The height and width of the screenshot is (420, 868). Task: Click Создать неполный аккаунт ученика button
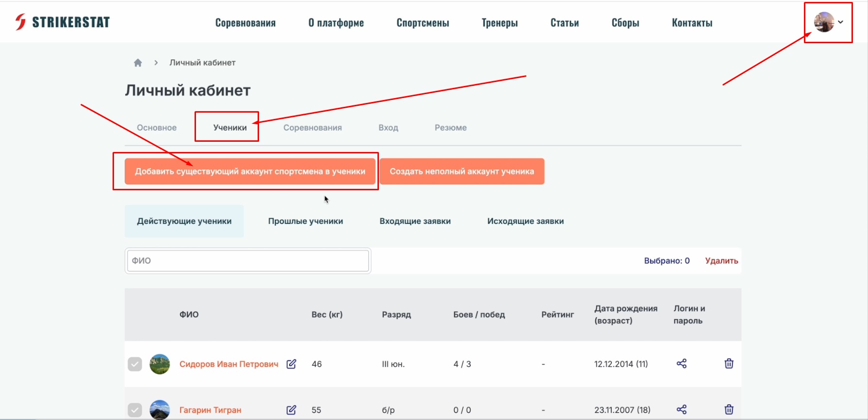pyautogui.click(x=461, y=171)
